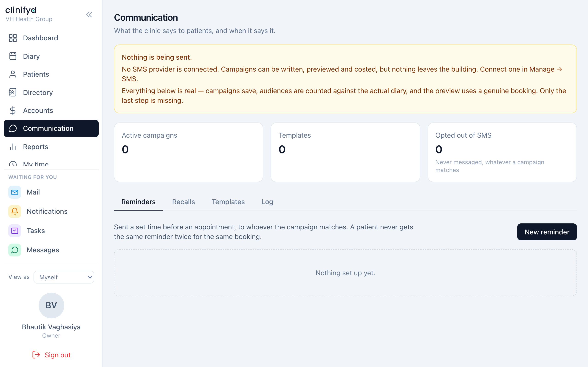Viewport: 588px width, 367px height.
Task: Select the Communication sidebar item
Action: [x=51, y=128]
